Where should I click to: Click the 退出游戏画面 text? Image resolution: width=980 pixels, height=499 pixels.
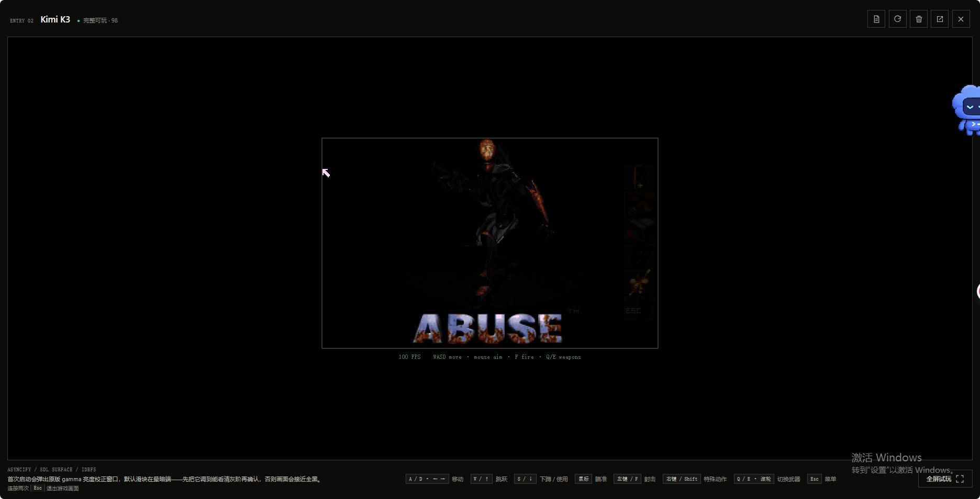(x=62, y=489)
